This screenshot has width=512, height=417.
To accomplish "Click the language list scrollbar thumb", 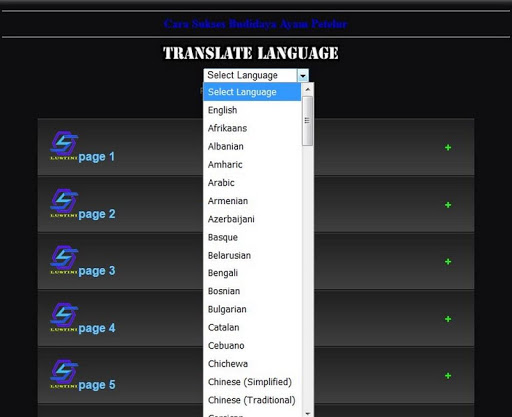I will click(x=307, y=121).
